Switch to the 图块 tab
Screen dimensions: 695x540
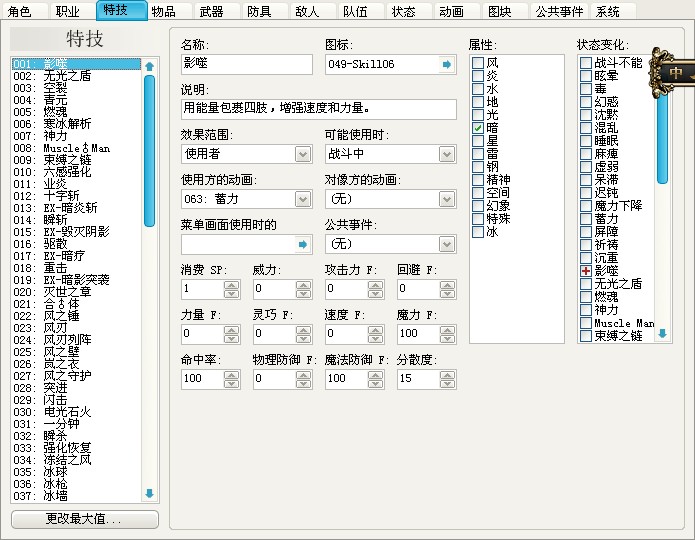[x=503, y=11]
